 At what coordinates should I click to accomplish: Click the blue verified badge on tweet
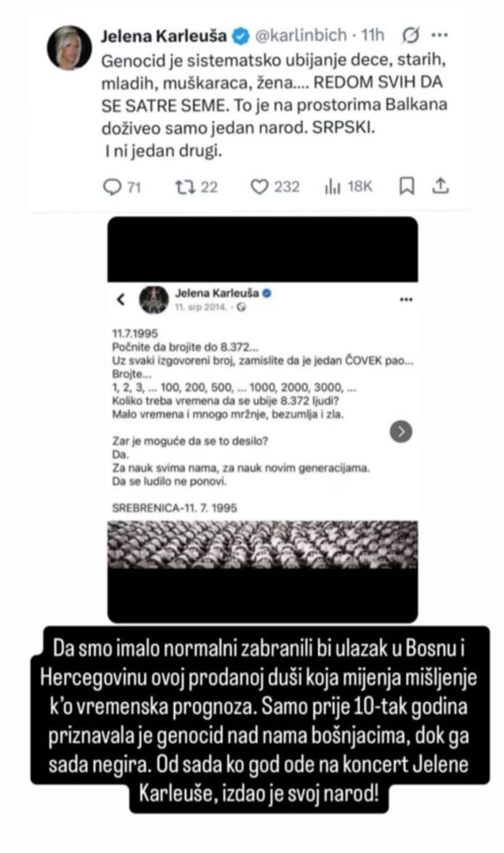click(x=241, y=36)
